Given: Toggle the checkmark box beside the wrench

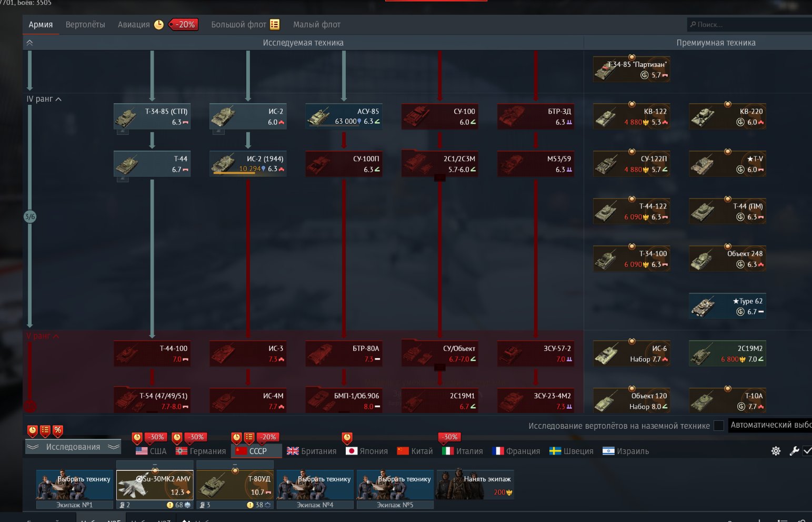Looking at the screenshot, I should (807, 451).
